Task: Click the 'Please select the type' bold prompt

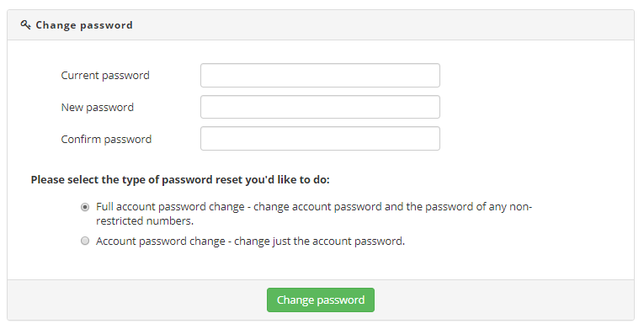Action: (180, 180)
